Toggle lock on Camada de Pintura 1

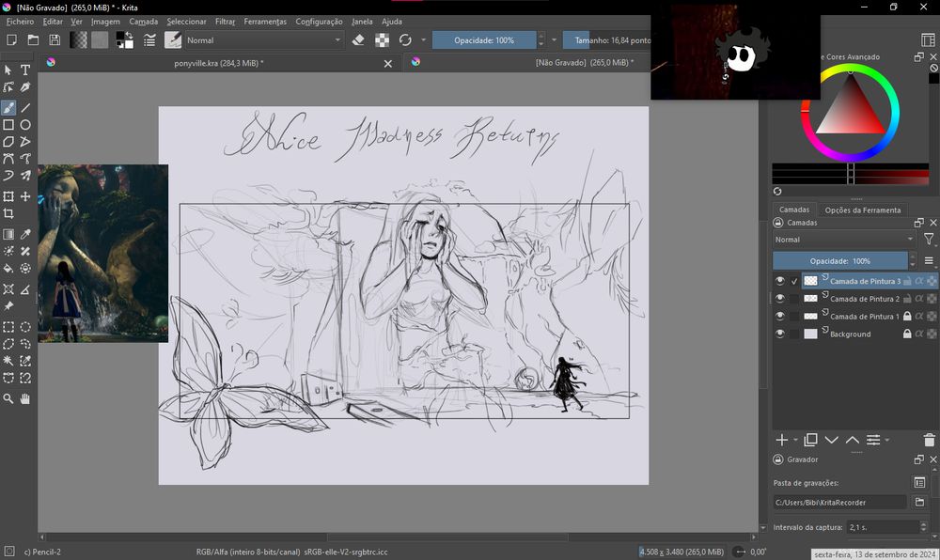pos(906,317)
